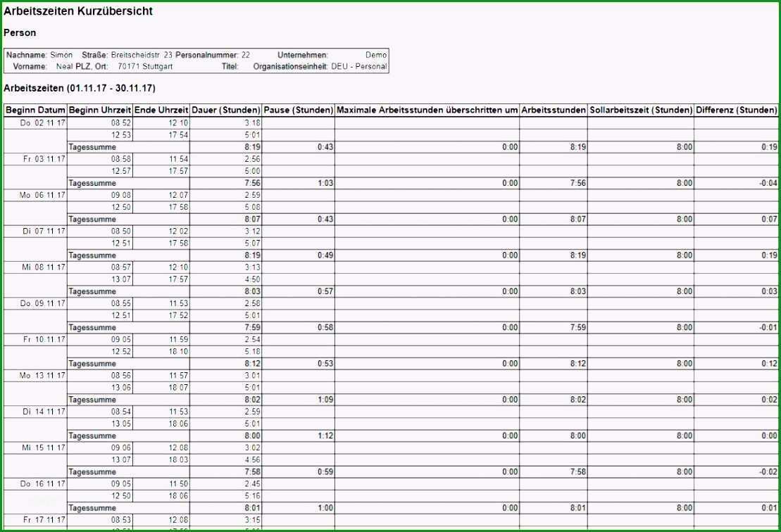781x532 pixels.
Task: Click the difference value '-0:02'
Action: [x=768, y=471]
